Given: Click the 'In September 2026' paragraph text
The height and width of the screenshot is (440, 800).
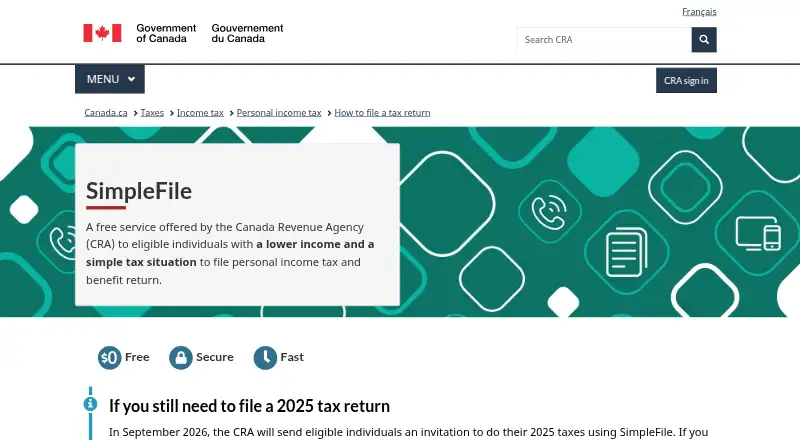Looking at the screenshot, I should tap(408, 432).
